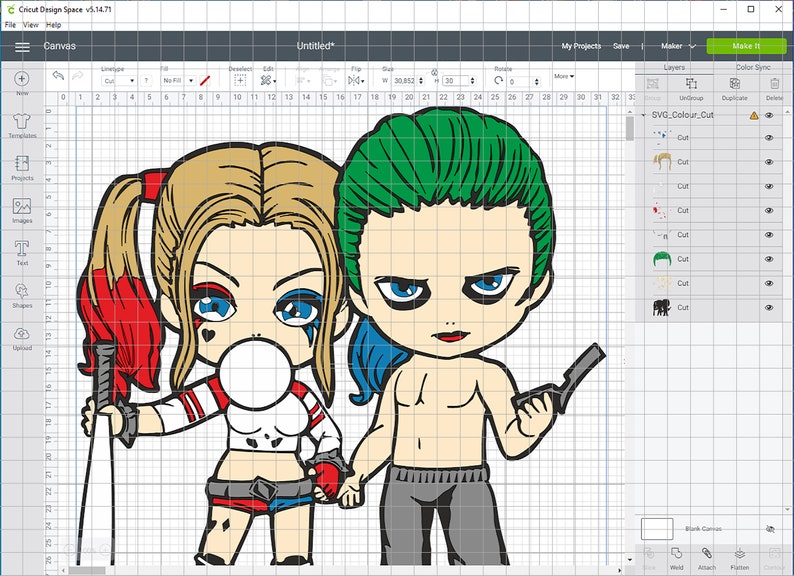The image size is (794, 576).
Task: Click the height size input field
Action: click(455, 81)
